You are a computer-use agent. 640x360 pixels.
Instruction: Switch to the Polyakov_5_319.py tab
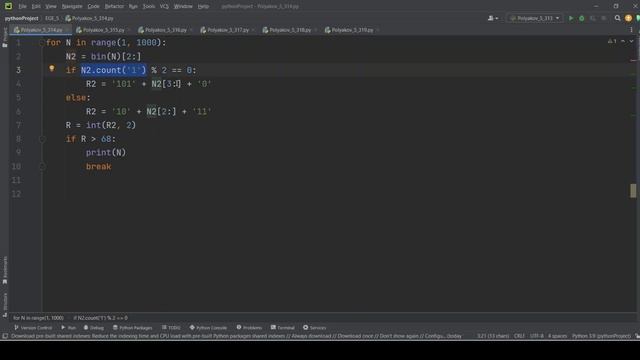352,30
